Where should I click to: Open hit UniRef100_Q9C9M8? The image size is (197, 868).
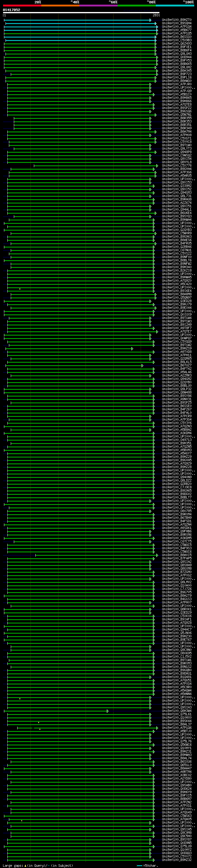(176, 833)
